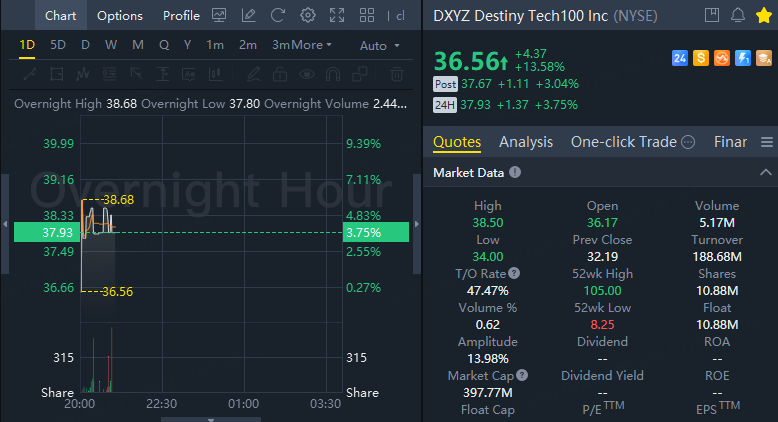The image size is (778, 422).
Task: Open T/O Rate help tooltip
Action: pyautogui.click(x=514, y=273)
